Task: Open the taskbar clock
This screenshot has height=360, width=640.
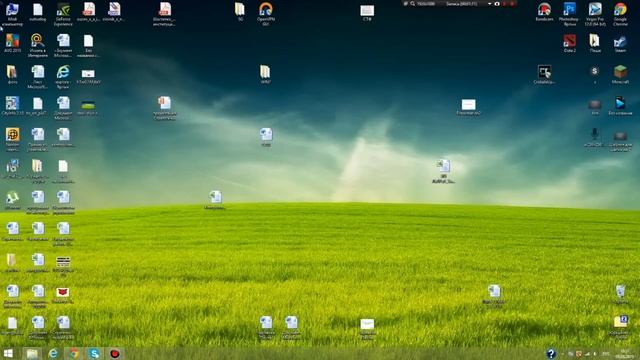Action: click(624, 353)
